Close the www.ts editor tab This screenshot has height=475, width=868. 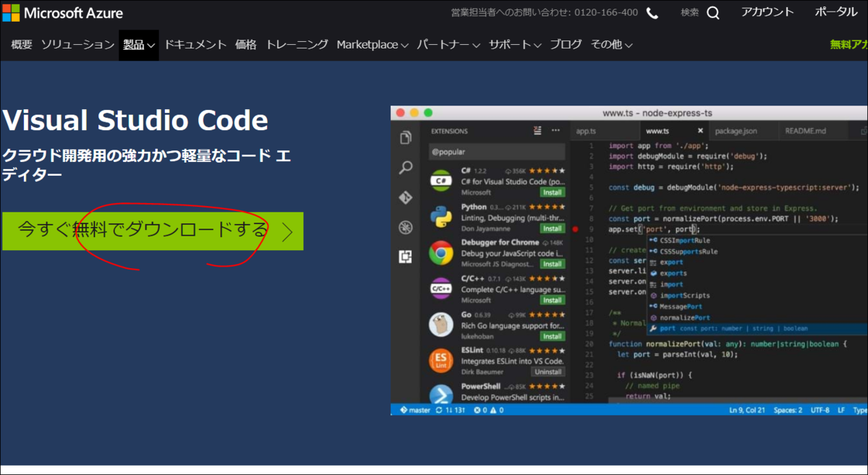tap(700, 131)
